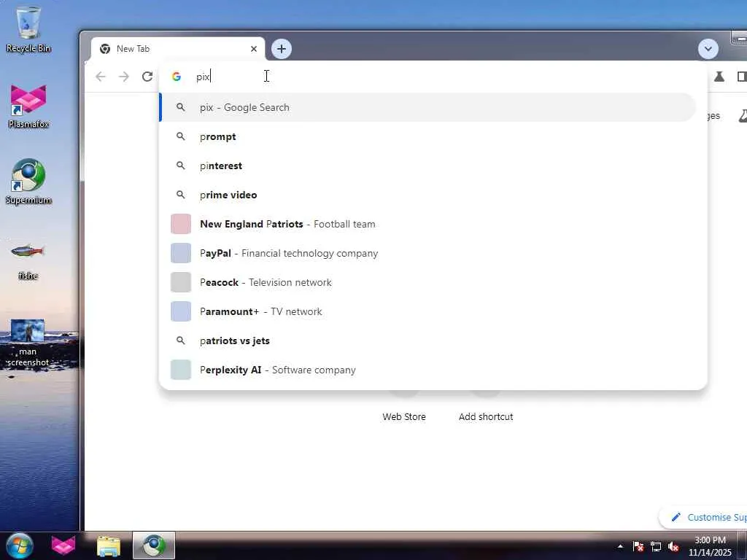Select the PayPal financial technology company suggestion
The image size is (747, 560).
click(427, 253)
